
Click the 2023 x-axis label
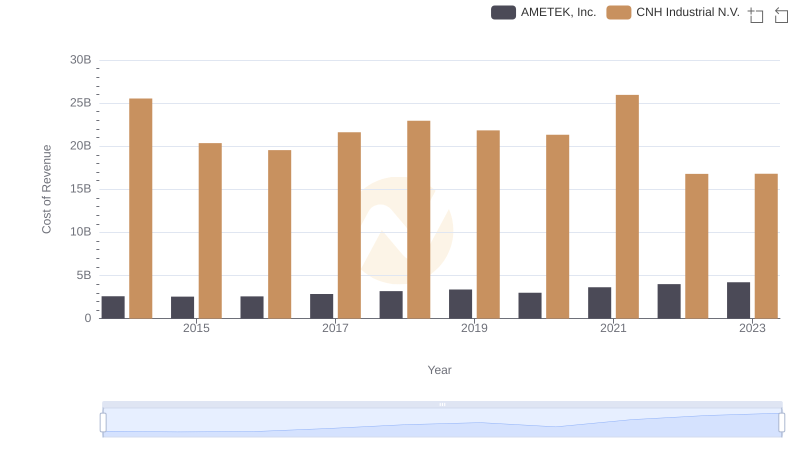[753, 328]
